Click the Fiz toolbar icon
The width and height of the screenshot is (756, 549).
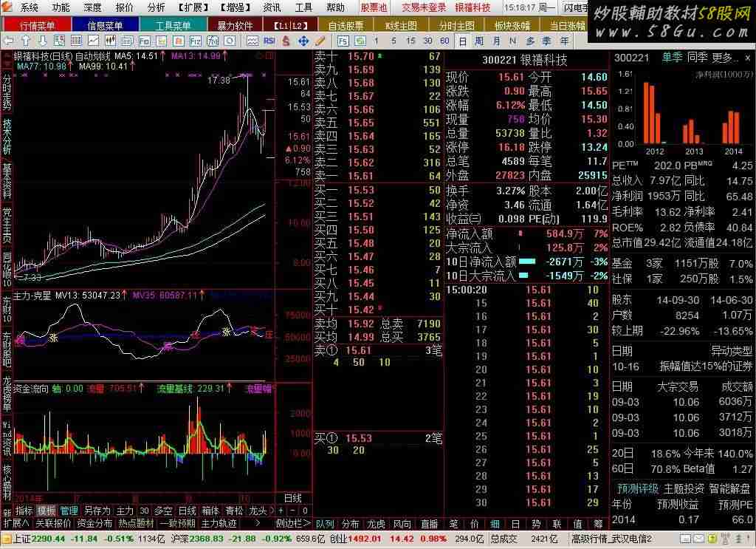click(x=195, y=41)
